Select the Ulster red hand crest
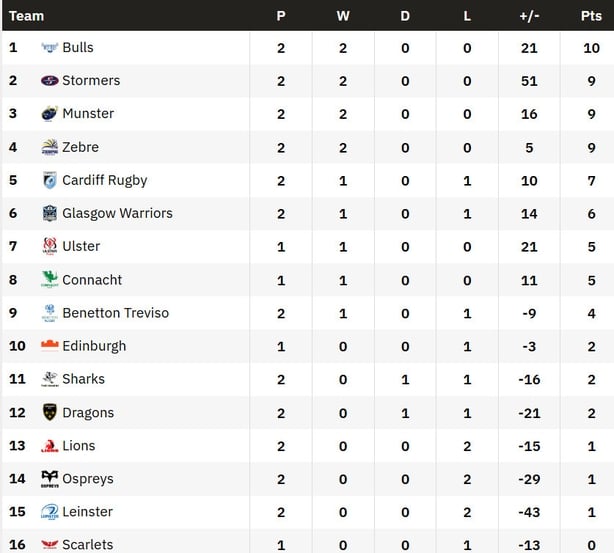Image resolution: width=614 pixels, height=553 pixels. tap(49, 246)
